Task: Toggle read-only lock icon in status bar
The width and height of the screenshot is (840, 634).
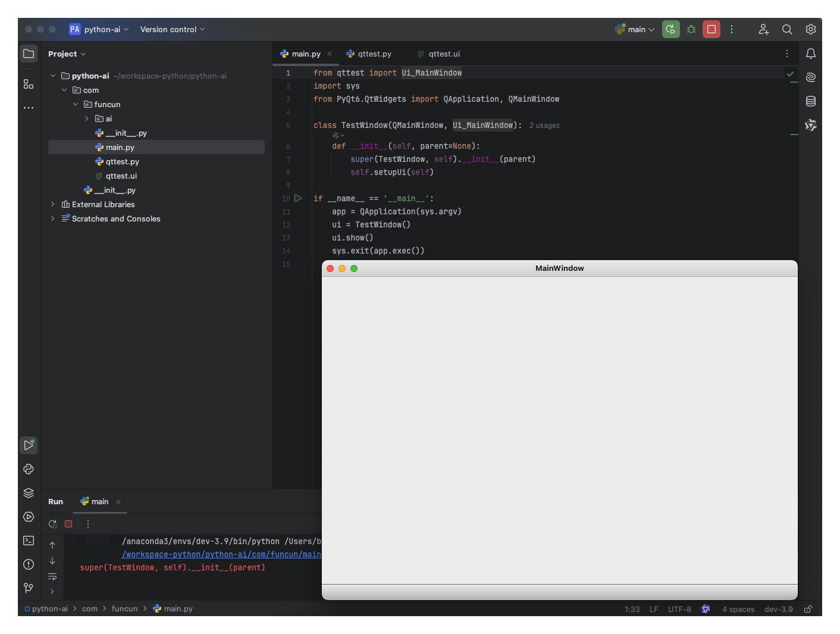Action: (808, 609)
